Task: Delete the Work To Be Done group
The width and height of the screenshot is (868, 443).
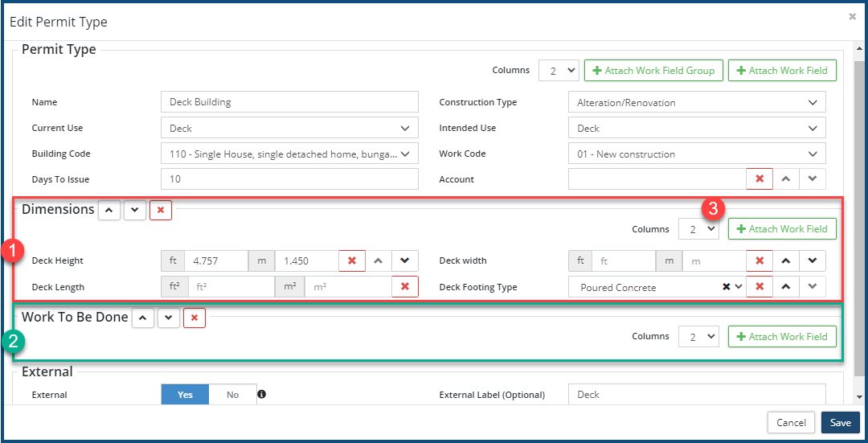Action: point(194,318)
